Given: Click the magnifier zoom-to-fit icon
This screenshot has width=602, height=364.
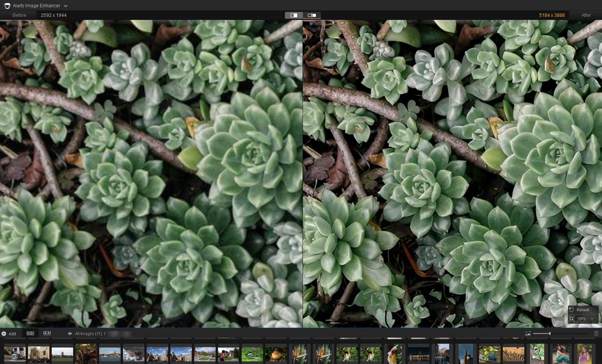Looking at the screenshot, I should tap(572, 319).
